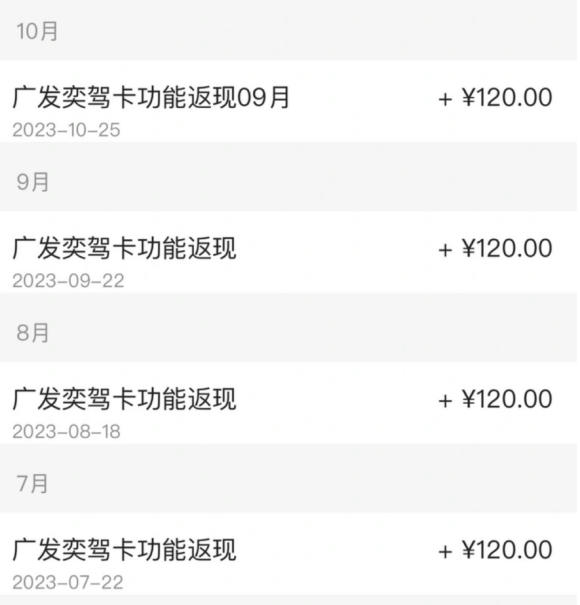Click the 2023-08-18 transaction date

[66, 432]
